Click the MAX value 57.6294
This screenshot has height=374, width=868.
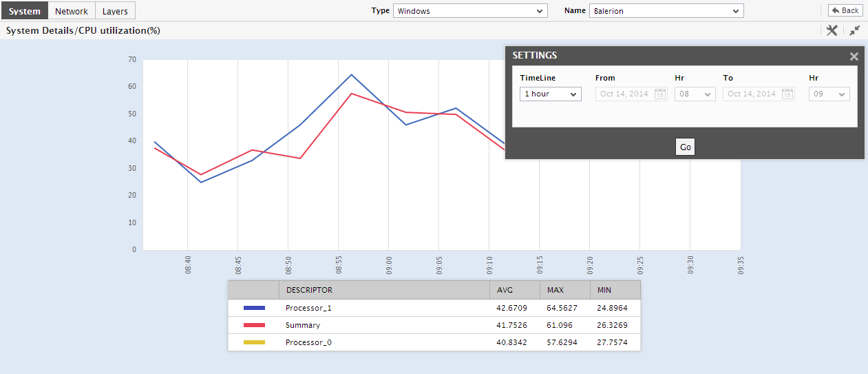click(x=562, y=342)
